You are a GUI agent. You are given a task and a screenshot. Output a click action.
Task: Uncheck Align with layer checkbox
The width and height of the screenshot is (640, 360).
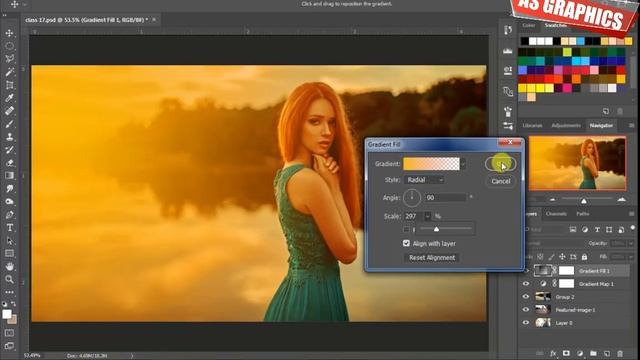click(x=406, y=243)
